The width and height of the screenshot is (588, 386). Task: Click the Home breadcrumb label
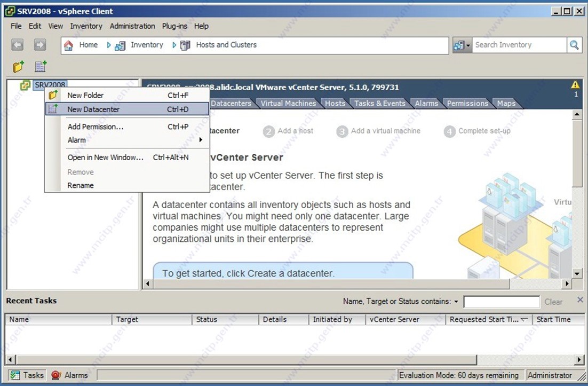[x=89, y=45]
